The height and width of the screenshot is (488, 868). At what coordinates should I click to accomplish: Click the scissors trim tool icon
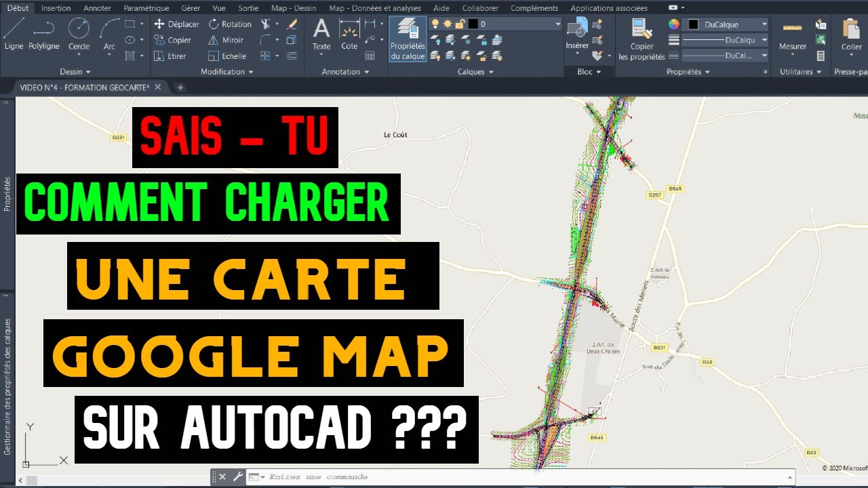tap(266, 24)
